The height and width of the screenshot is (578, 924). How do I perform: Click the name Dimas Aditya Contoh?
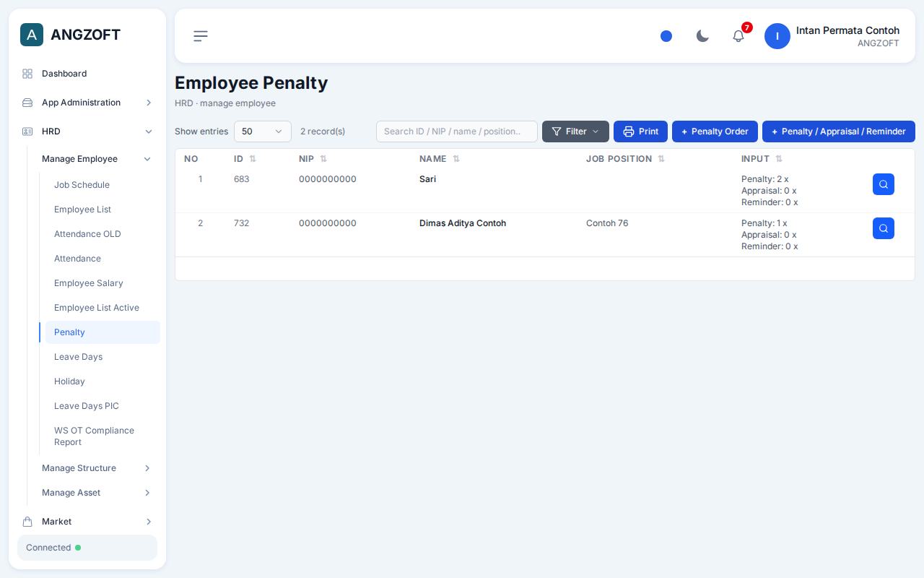click(463, 223)
